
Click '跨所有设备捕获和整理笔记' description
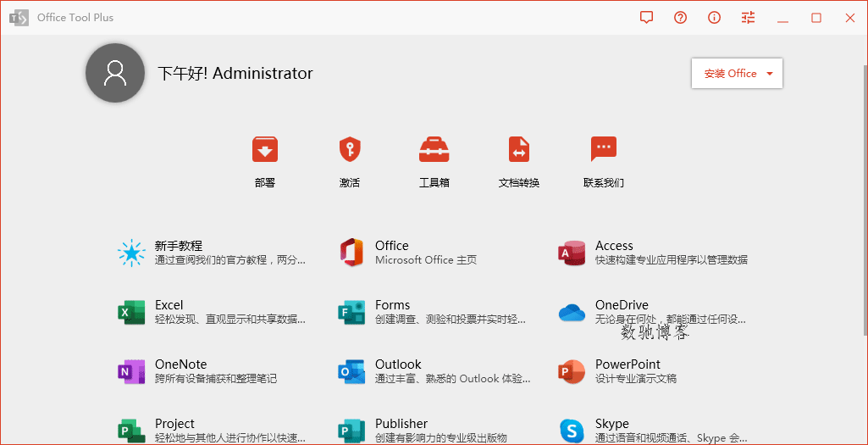tap(216, 379)
